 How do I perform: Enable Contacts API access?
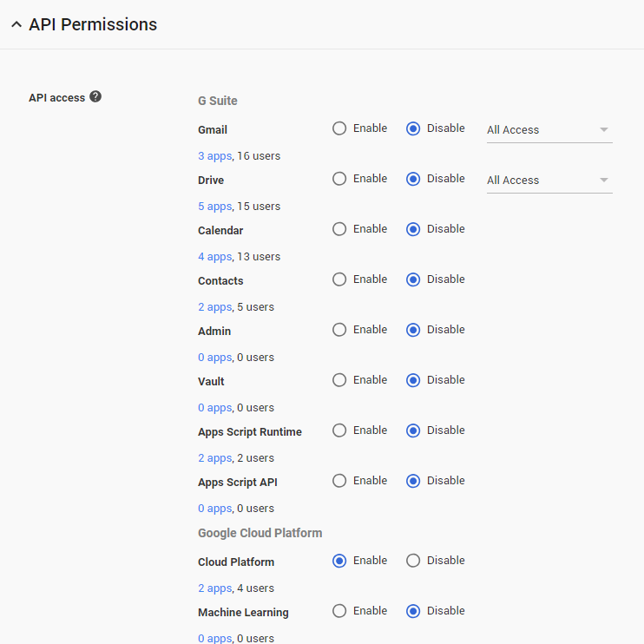coord(339,279)
